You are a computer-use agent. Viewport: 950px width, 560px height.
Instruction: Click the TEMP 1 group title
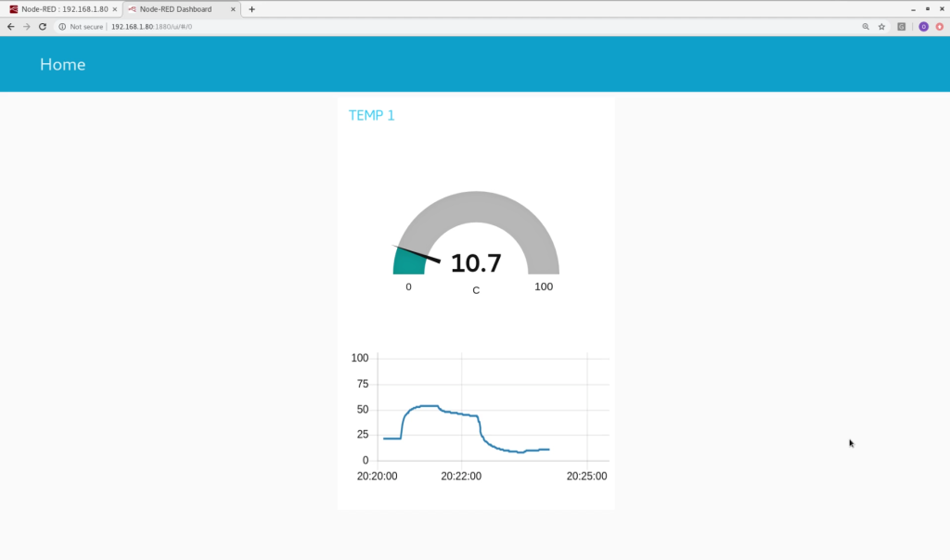click(x=371, y=116)
